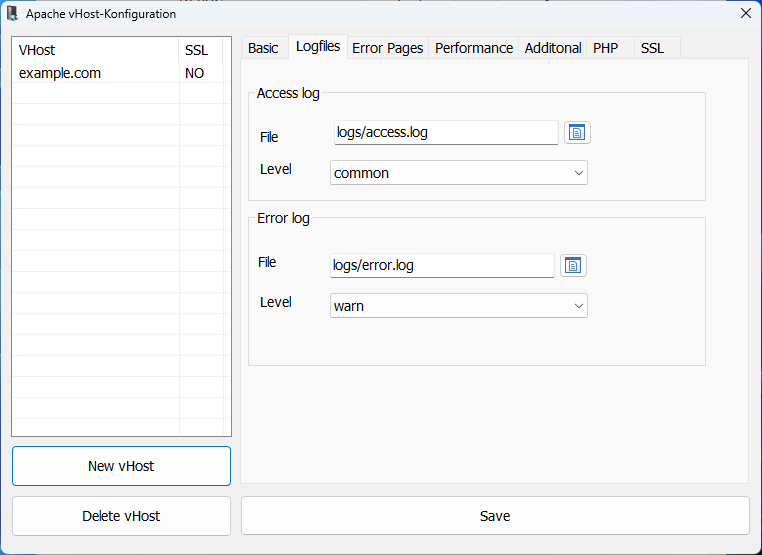Click the Error log group label

[x=283, y=218]
